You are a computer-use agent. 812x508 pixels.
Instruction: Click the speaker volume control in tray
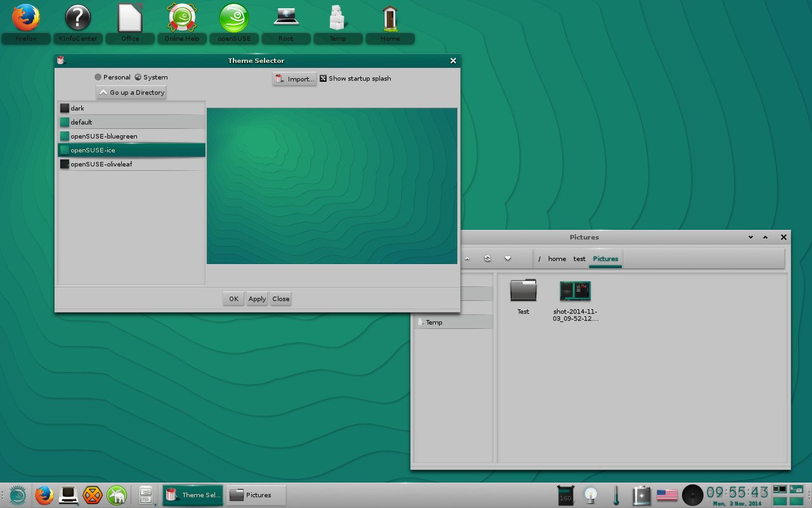692,495
